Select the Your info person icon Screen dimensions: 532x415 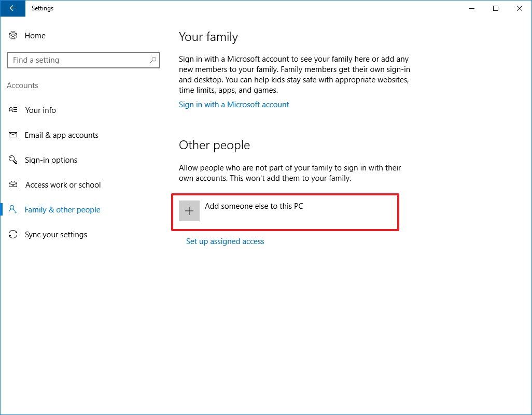tap(13, 110)
